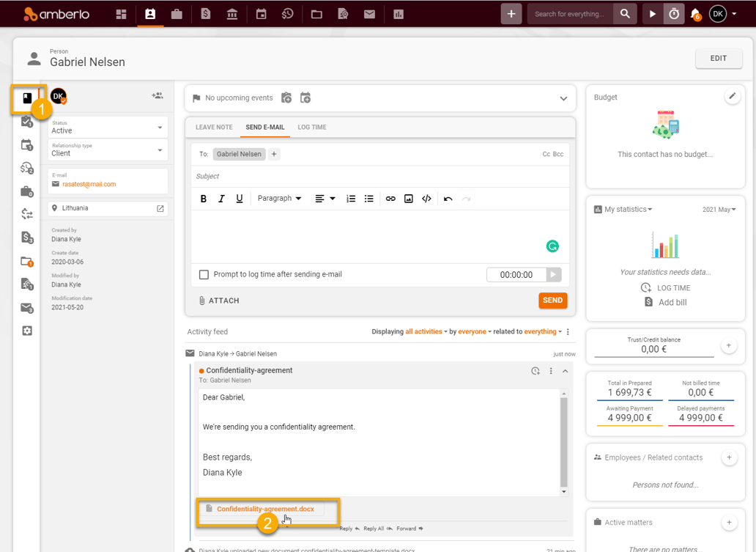Toggle bold formatting for the e-mail text
The height and width of the screenshot is (552, 756).
click(x=203, y=198)
